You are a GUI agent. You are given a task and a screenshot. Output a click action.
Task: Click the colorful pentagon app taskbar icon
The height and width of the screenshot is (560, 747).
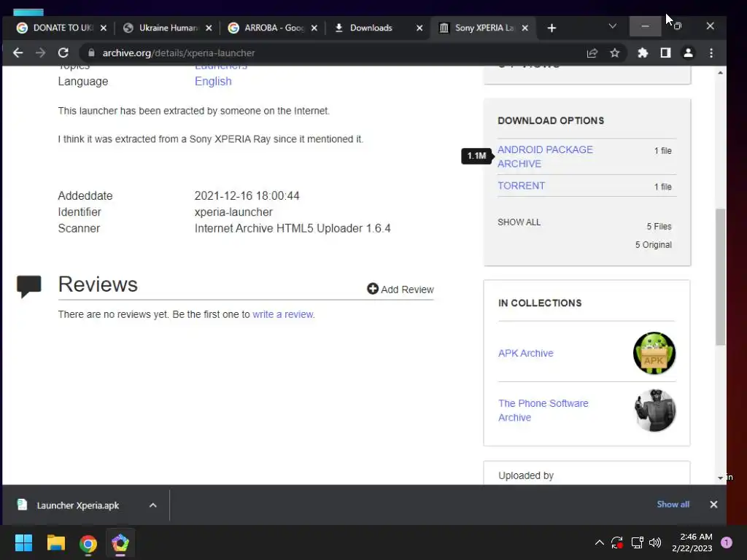(120, 542)
